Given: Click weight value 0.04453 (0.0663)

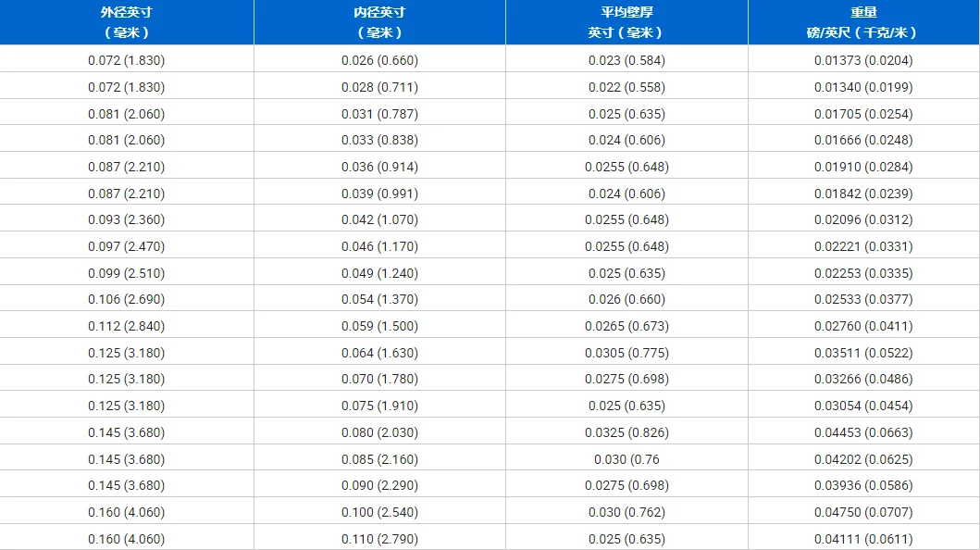Looking at the screenshot, I should [862, 432].
